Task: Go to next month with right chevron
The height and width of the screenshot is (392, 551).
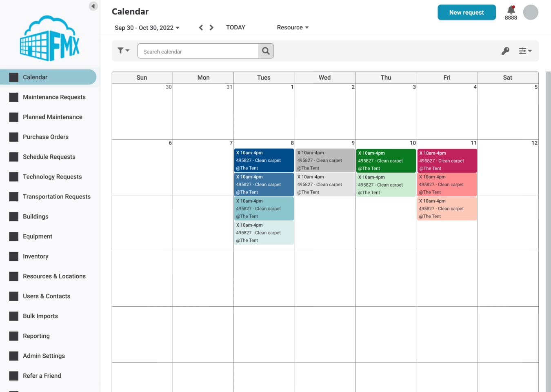Action: (x=211, y=28)
